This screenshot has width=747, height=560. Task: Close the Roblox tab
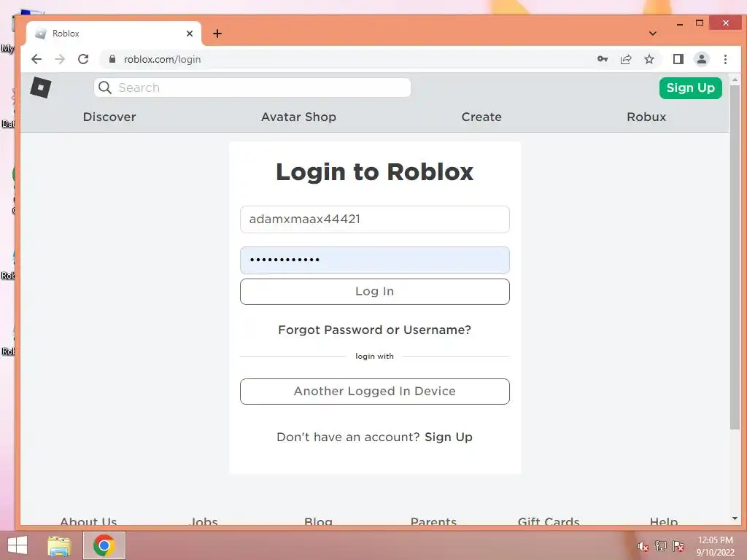click(190, 34)
